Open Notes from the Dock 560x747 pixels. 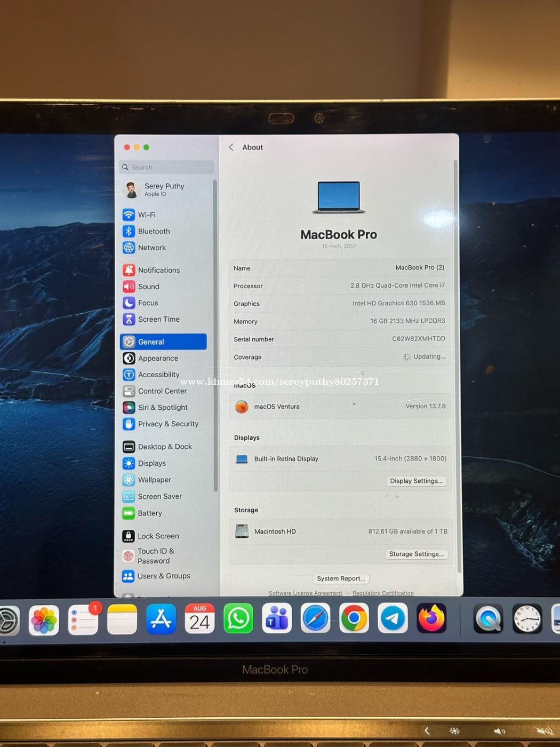(122, 620)
